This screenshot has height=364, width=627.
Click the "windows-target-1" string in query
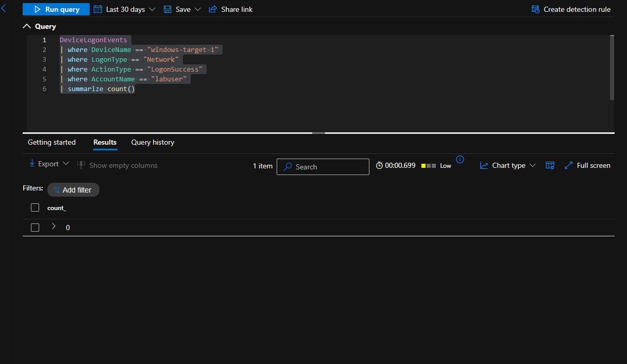click(x=183, y=49)
